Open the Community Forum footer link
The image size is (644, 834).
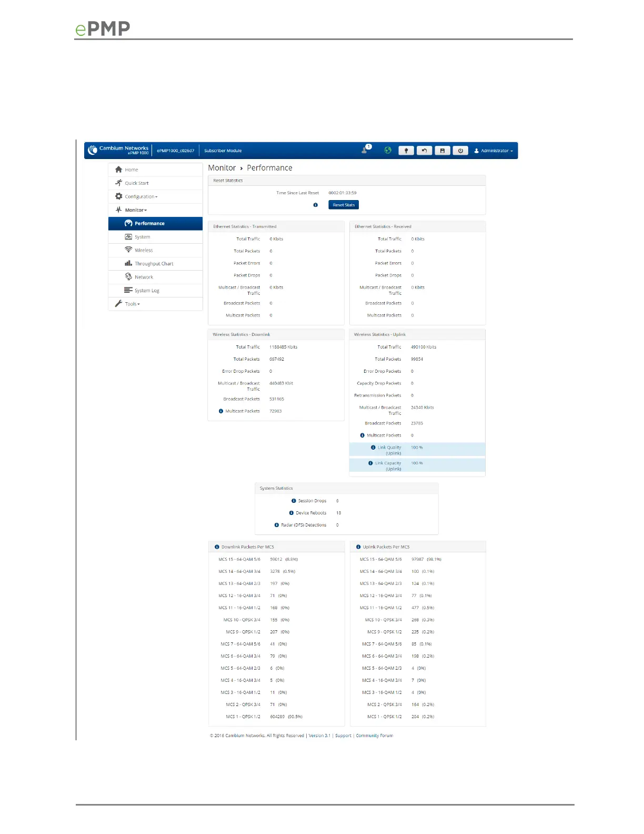375,736
